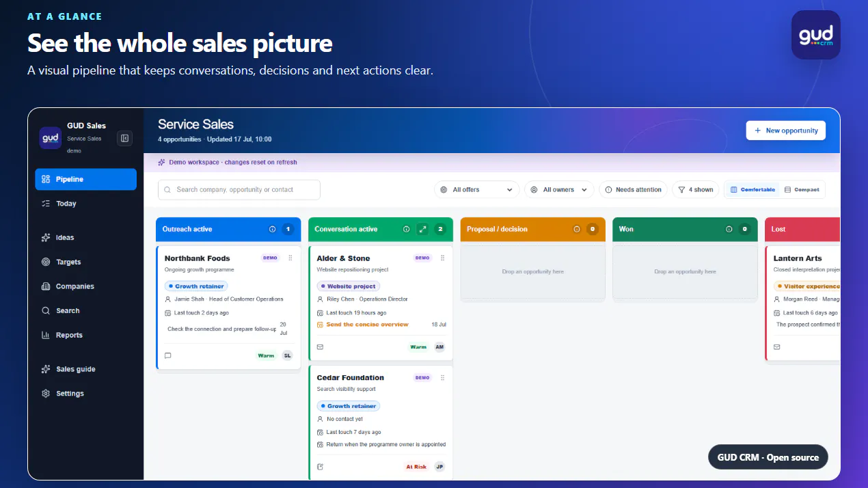Click the DEMO badge on Cedar Foundation
The width and height of the screenshot is (868, 488).
point(422,377)
